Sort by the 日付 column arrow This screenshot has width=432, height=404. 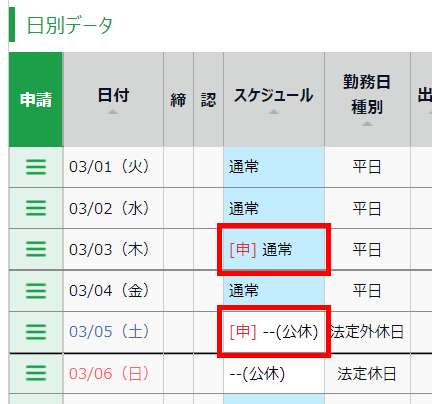click(x=113, y=112)
